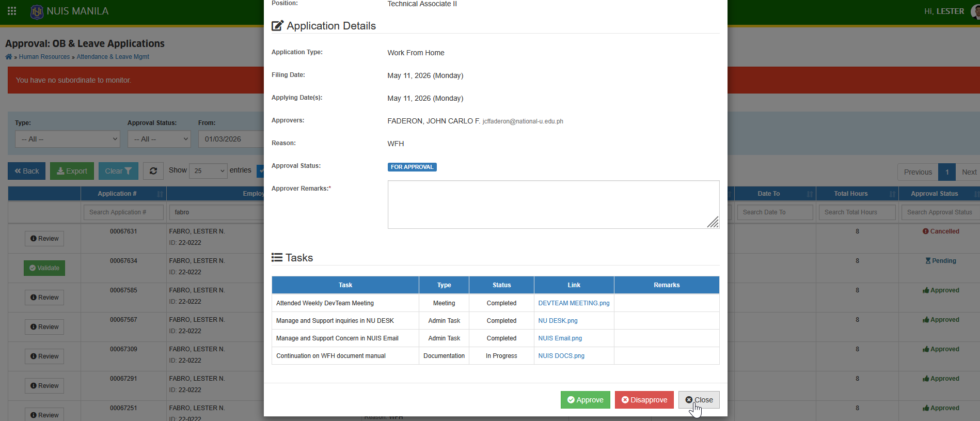Validate application 00067634
The image size is (980, 421).
[44, 268]
